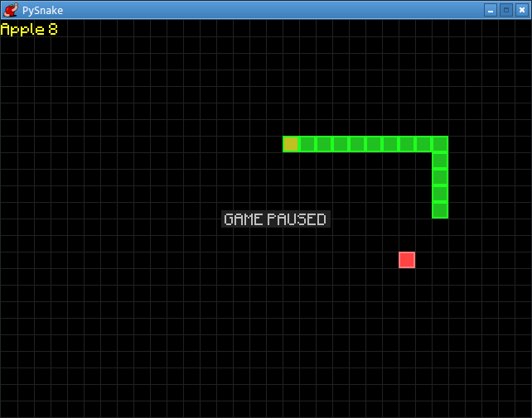This screenshot has width=532, height=418.
Task: Click the red apple square
Action: coord(407,260)
